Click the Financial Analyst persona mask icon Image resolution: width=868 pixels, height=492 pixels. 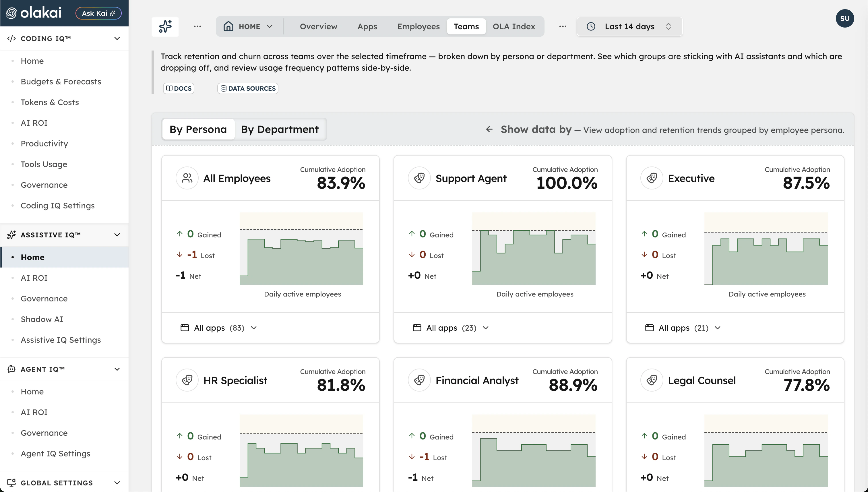(x=419, y=380)
